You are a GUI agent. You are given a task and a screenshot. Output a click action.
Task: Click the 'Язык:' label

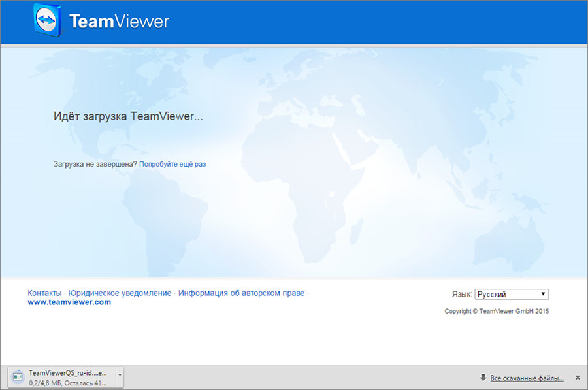point(462,295)
